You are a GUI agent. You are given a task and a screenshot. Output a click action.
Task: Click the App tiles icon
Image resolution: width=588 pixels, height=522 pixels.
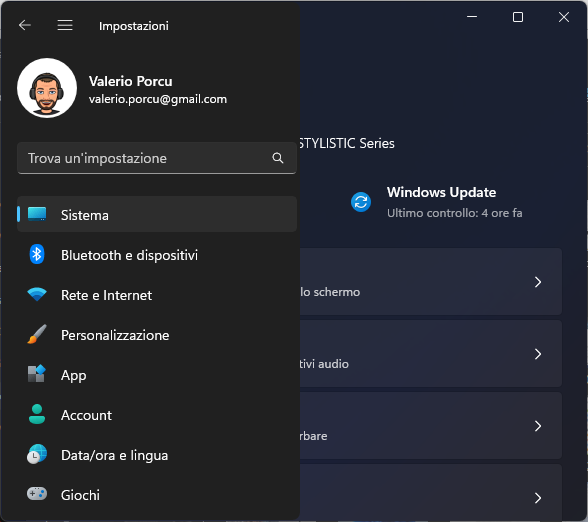point(37,374)
